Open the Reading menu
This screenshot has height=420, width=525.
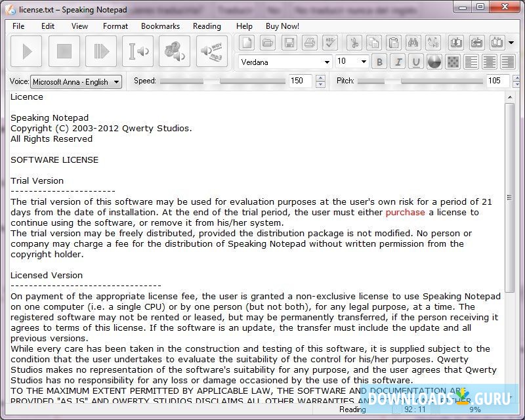point(207,26)
